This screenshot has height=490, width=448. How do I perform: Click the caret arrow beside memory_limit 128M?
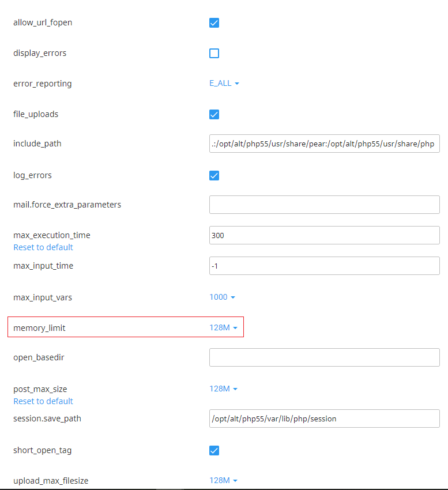(x=235, y=328)
